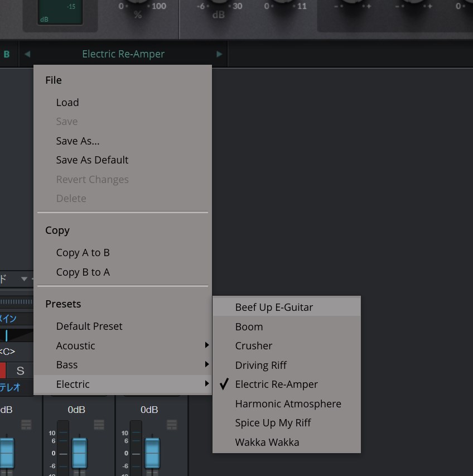This screenshot has height=476, width=473.
Task: Select the Wakka Wakka preset
Action: pyautogui.click(x=267, y=443)
